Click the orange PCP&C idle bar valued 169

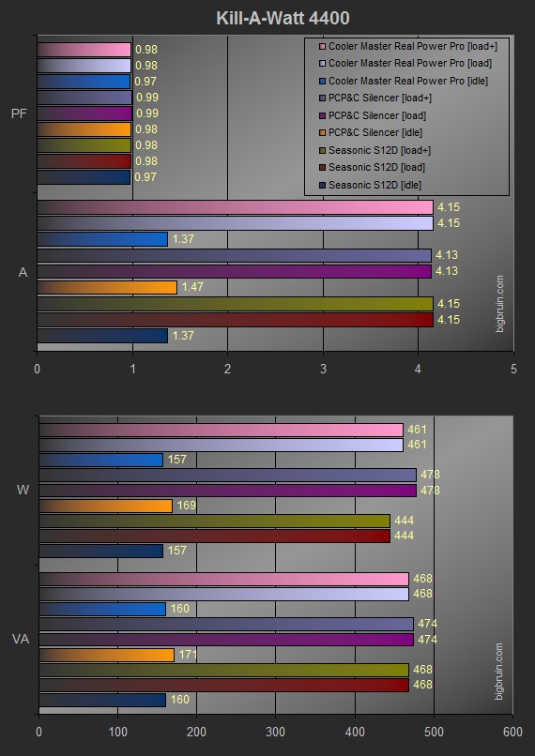(x=106, y=506)
